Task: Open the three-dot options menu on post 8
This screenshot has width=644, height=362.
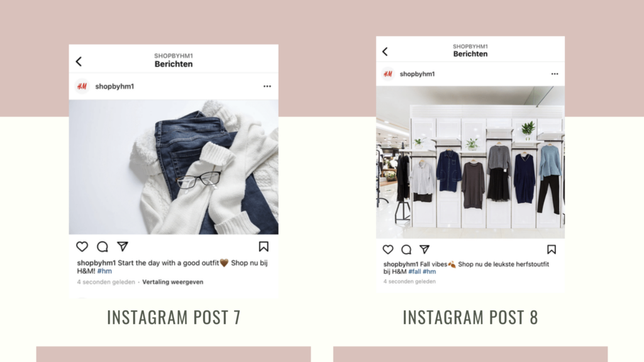Action: (555, 74)
